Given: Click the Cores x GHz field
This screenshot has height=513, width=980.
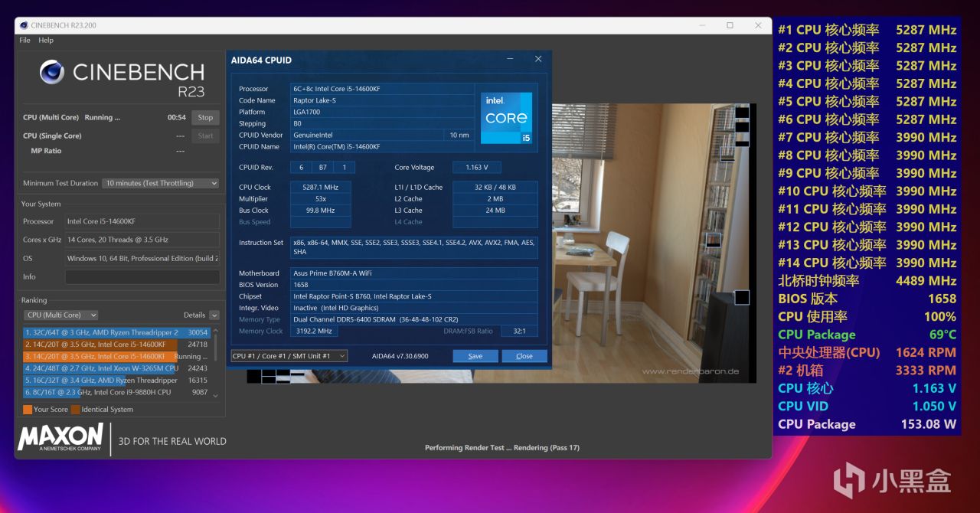Looking at the screenshot, I should (x=142, y=240).
